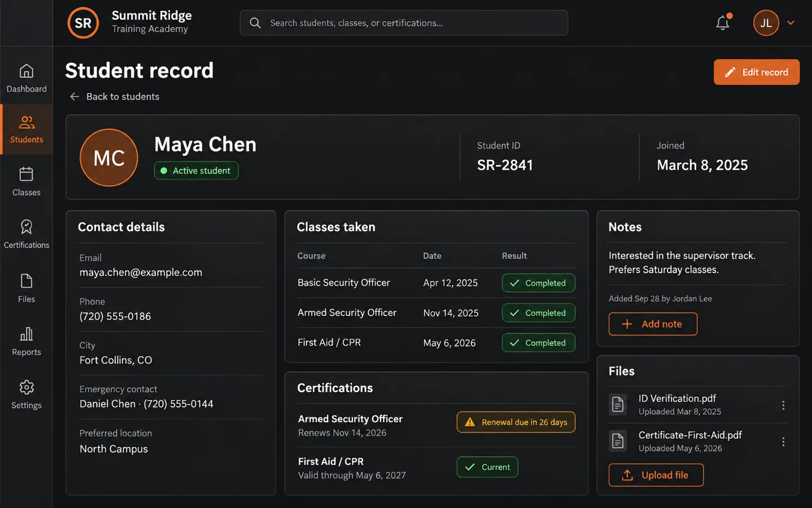Click the search magnifier icon
Screen dimensions: 812x508
255,23
